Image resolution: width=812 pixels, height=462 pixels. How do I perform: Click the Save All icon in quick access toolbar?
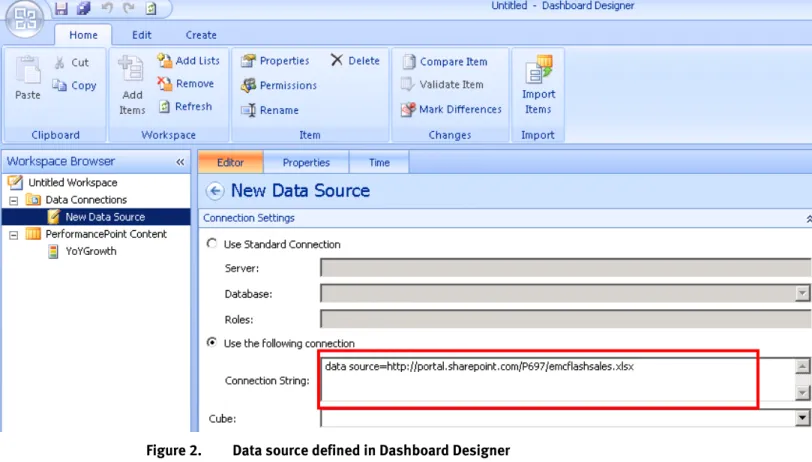(83, 8)
